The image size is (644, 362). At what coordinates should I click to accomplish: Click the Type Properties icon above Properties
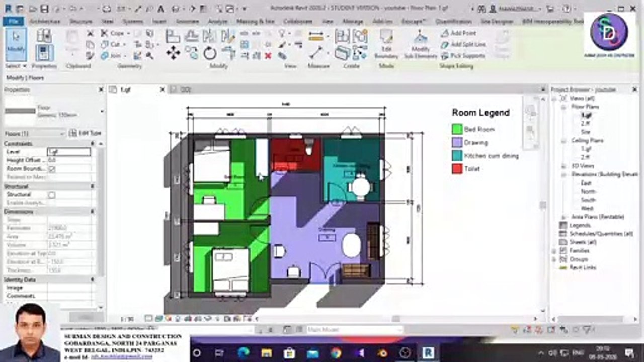tap(44, 35)
